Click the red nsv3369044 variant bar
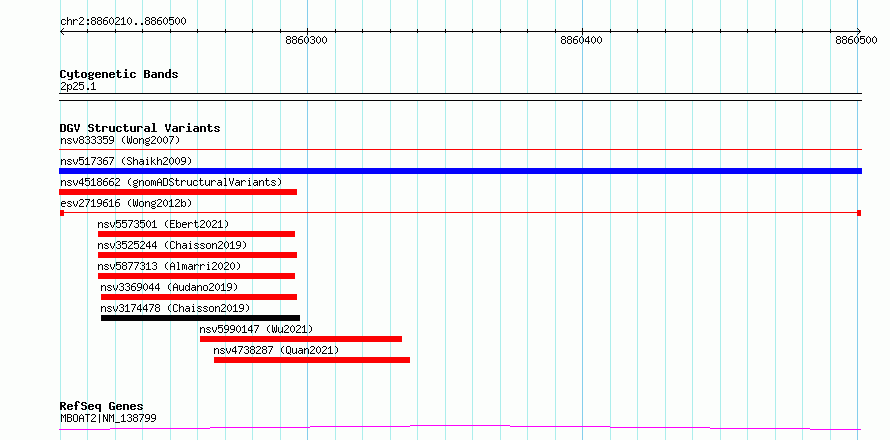Image resolution: width=890 pixels, height=440 pixels. pos(199,297)
